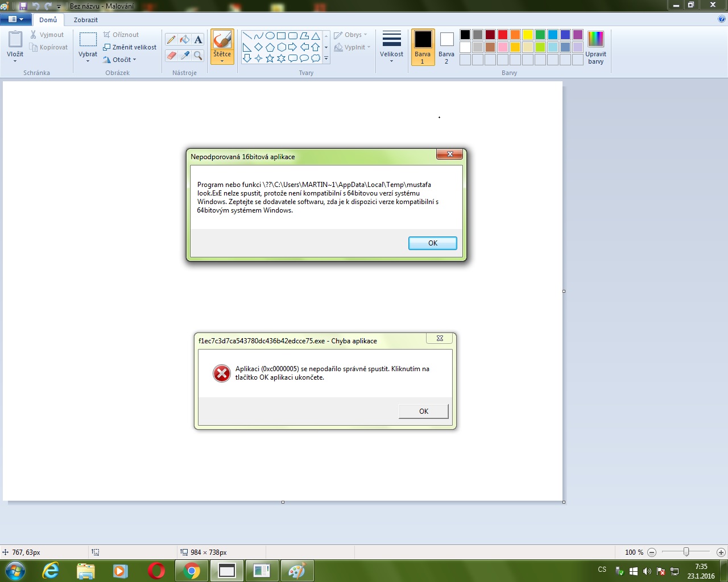Open Paint Help question mark icon
This screenshot has width=728, height=582.
[722, 19]
